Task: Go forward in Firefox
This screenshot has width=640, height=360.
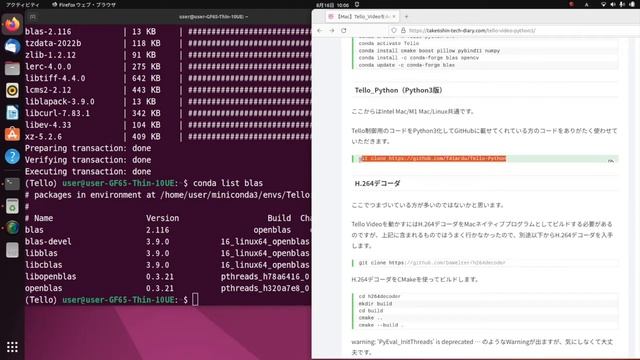Action: click(332, 30)
